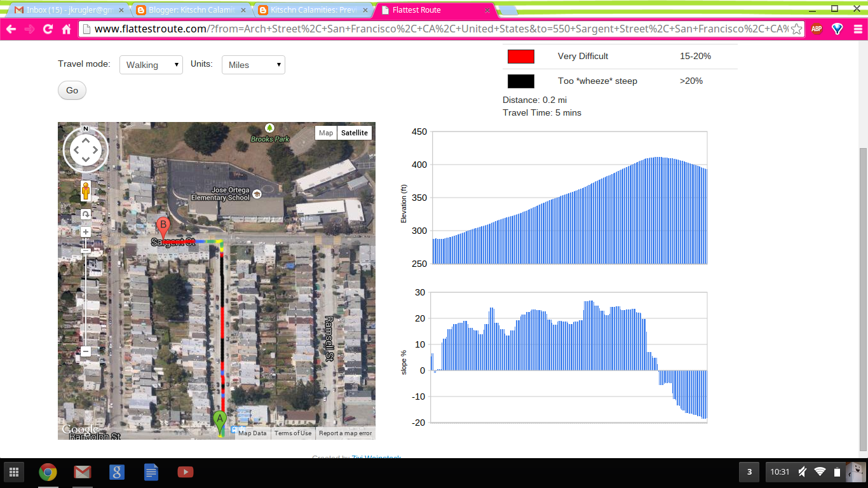
Task: Click the Travel Time: 5 mins text
Action: point(542,112)
